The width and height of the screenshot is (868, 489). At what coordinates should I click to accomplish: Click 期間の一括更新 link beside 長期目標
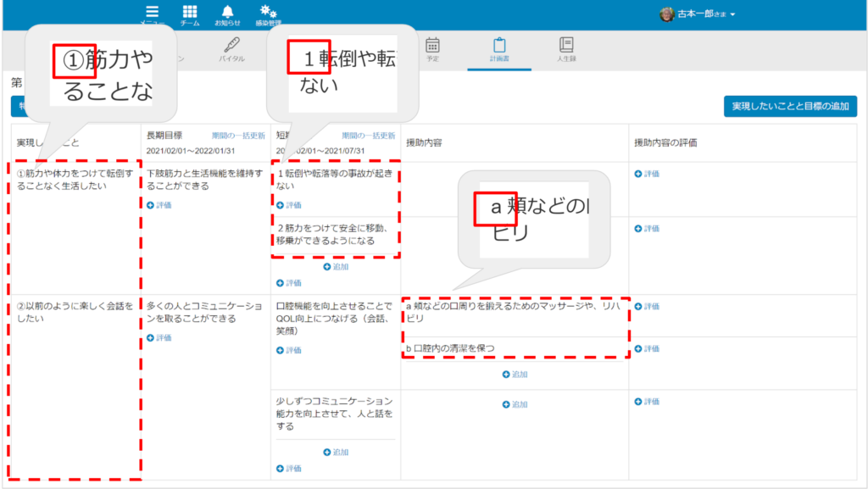pos(238,136)
